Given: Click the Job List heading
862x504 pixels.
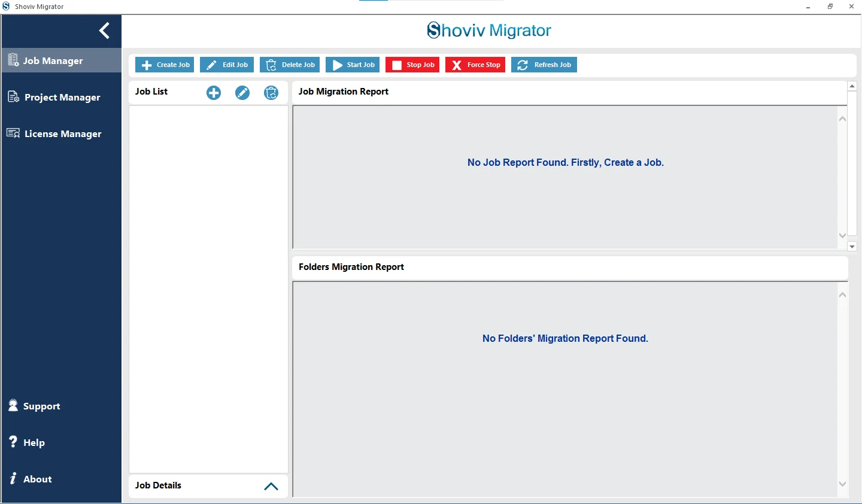Looking at the screenshot, I should (x=151, y=92).
